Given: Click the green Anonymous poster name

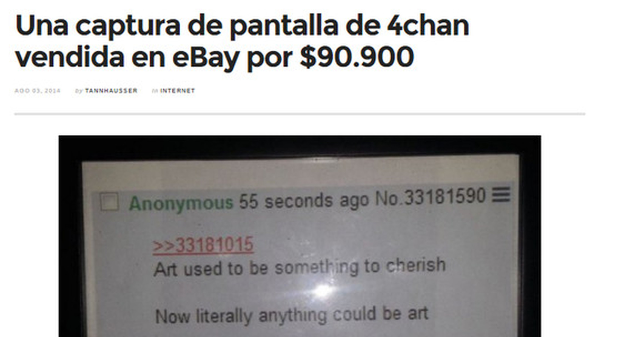Looking at the screenshot, I should click(x=181, y=203).
